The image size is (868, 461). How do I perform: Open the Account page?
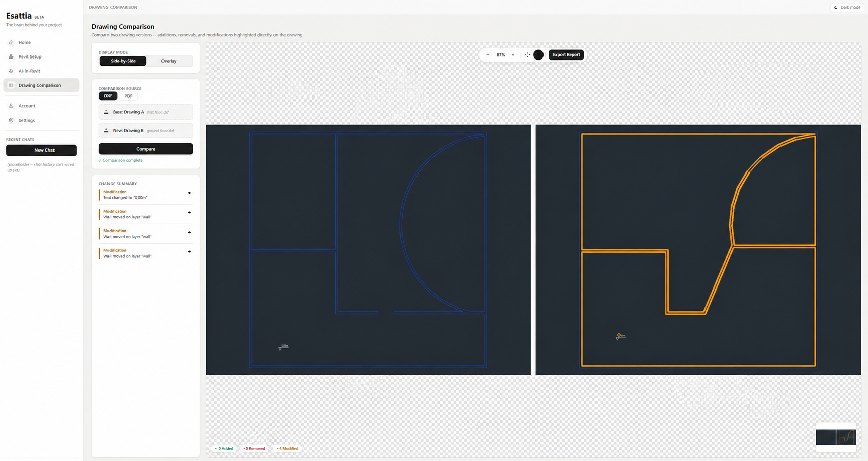[x=41, y=106]
